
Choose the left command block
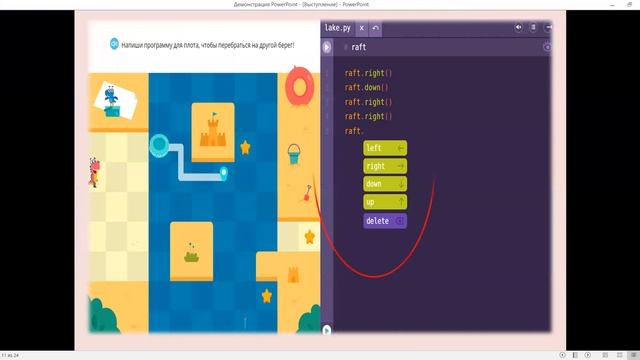[385, 148]
